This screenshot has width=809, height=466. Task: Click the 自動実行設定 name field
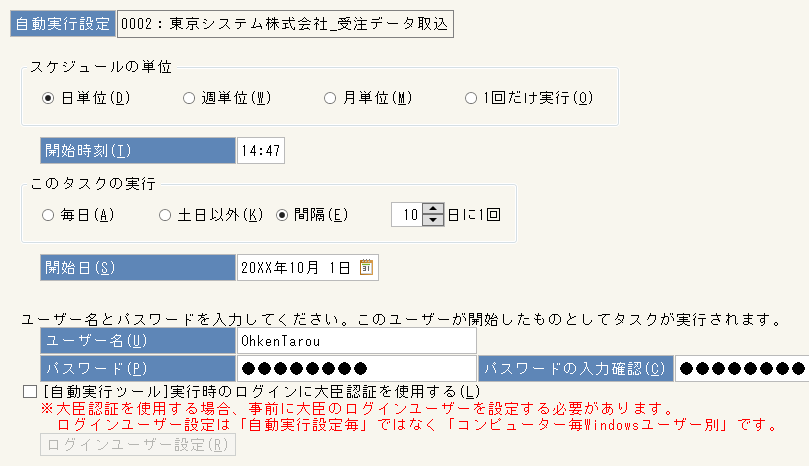pyautogui.click(x=285, y=24)
